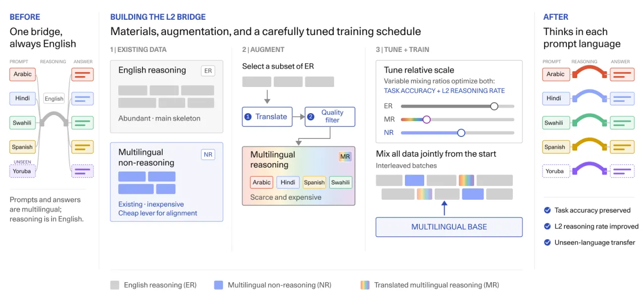Click the NR badge on Multilingual non-reasoning card

208,155
